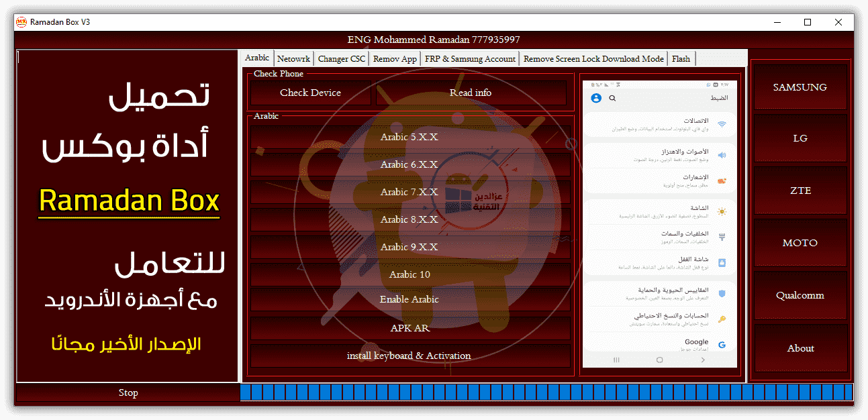Click the Google G icon in phone preview

722,344
